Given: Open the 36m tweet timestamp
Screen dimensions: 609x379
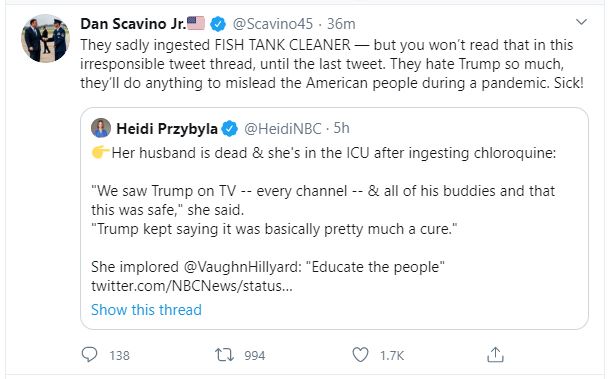Looking at the screenshot, I should coord(341,24).
